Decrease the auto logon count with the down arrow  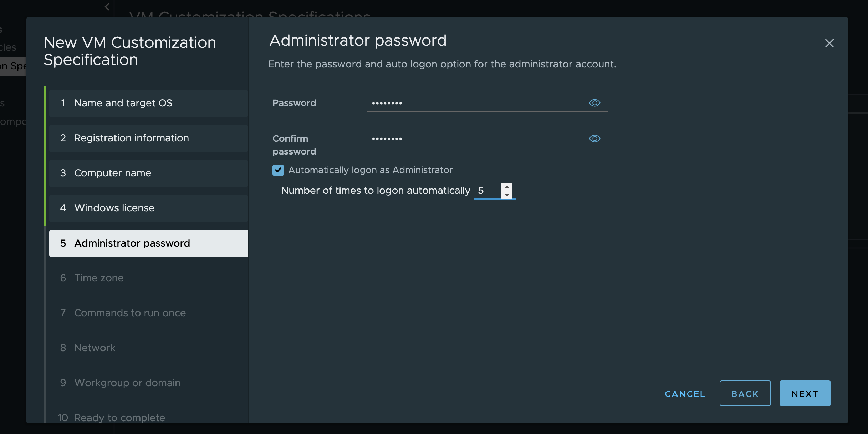tap(506, 195)
